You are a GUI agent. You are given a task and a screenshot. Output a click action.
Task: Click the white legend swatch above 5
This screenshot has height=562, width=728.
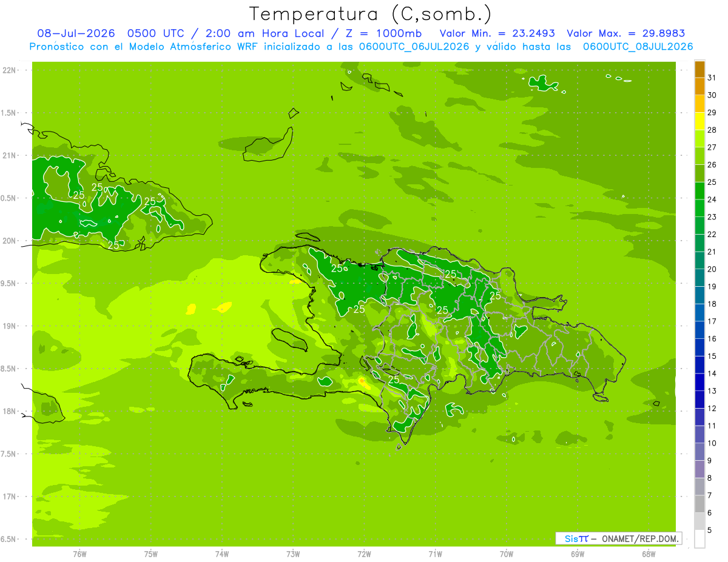click(x=699, y=539)
